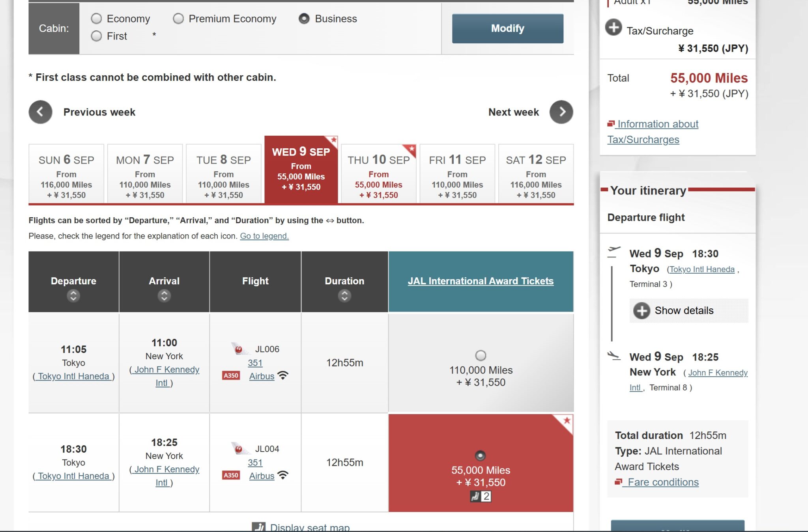Open the TUE 8 SEP date tab

(224, 174)
